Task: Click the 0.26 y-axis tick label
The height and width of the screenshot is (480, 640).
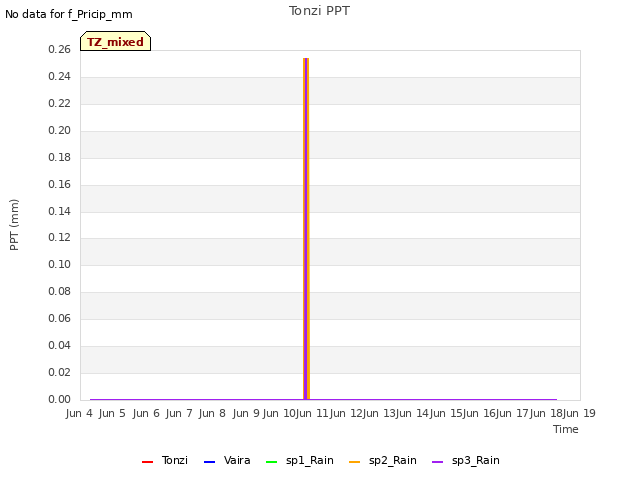Action: tap(59, 49)
